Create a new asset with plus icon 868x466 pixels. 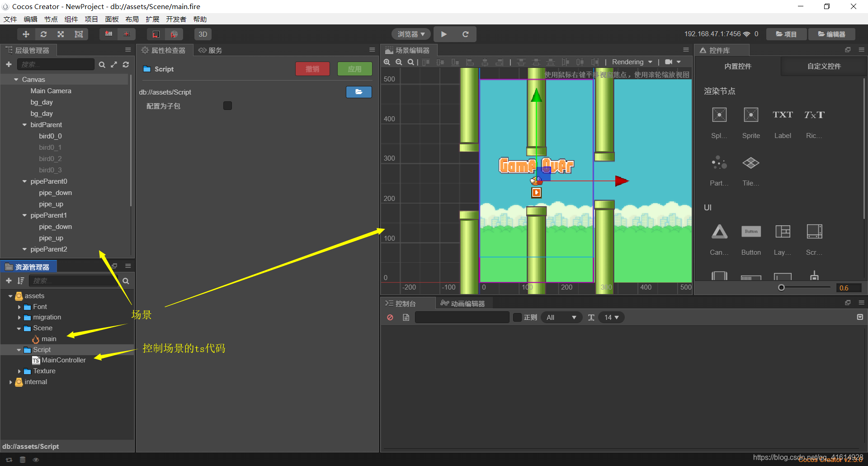pos(9,281)
